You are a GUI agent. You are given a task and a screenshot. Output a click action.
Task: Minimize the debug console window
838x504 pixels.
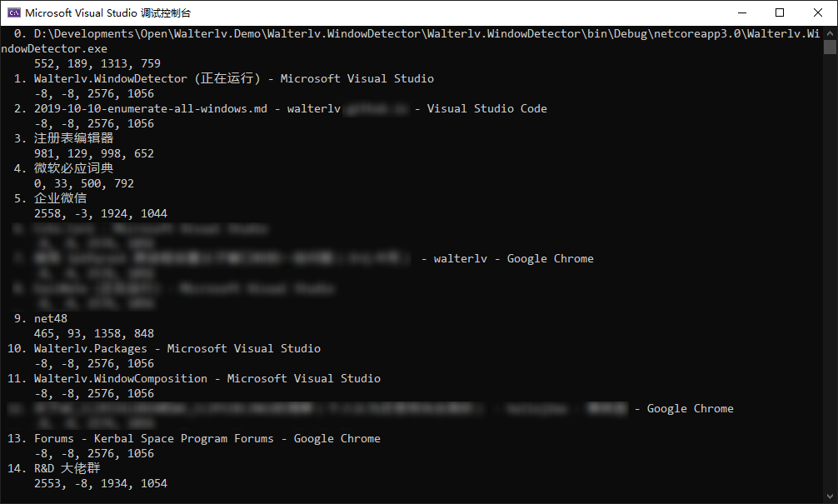741,12
